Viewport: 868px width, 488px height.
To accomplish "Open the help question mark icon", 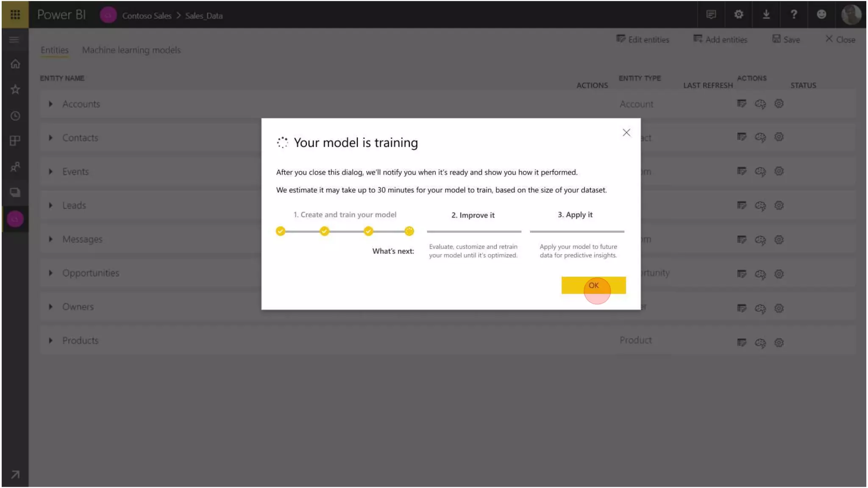I will coord(794,14).
